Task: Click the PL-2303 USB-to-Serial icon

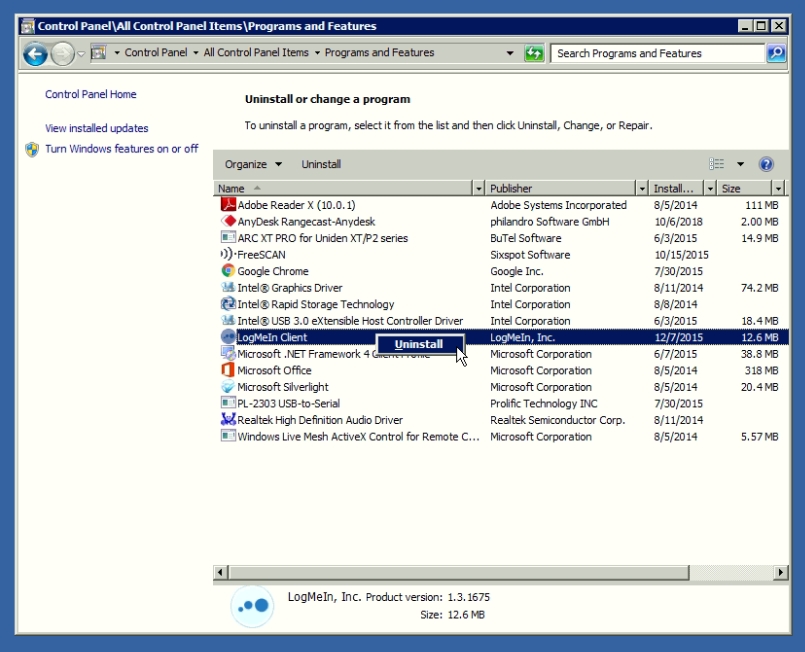Action: click(x=228, y=403)
